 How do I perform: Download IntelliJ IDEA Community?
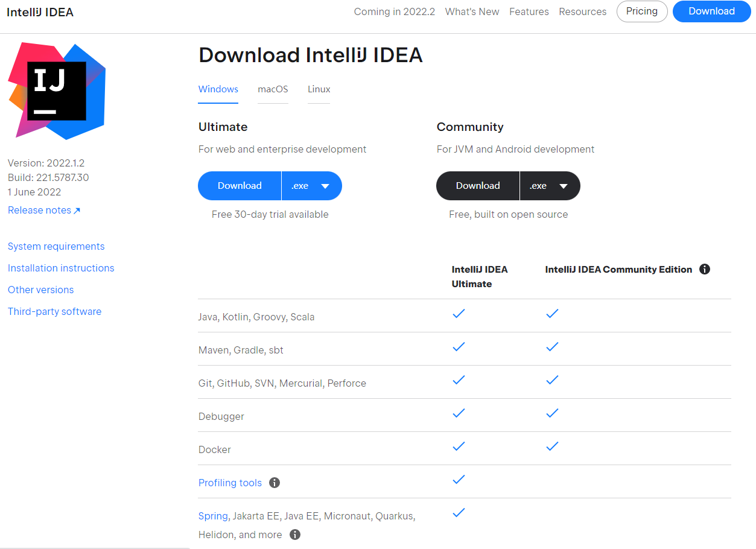click(x=478, y=186)
